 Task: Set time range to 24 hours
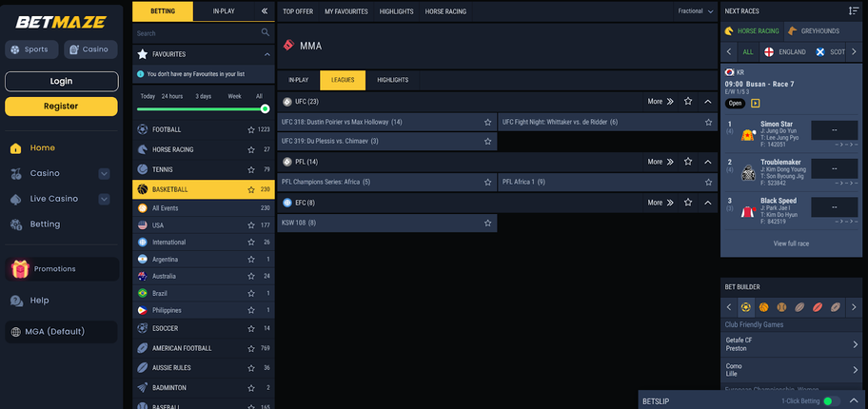(172, 96)
